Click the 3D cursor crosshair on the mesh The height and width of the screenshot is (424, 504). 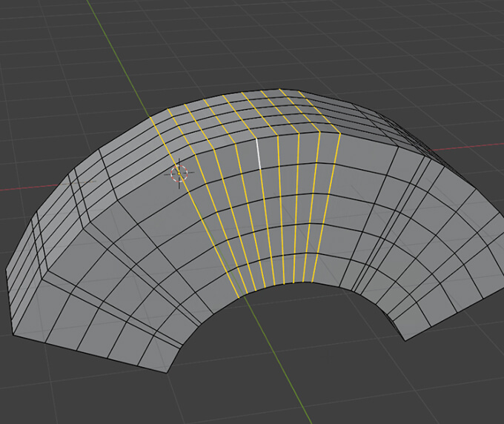(179, 173)
